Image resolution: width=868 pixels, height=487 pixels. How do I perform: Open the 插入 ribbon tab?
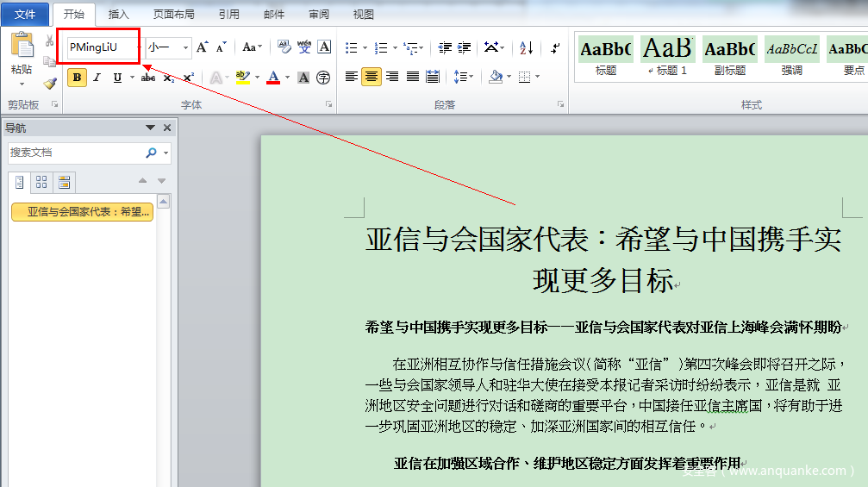pyautogui.click(x=118, y=15)
